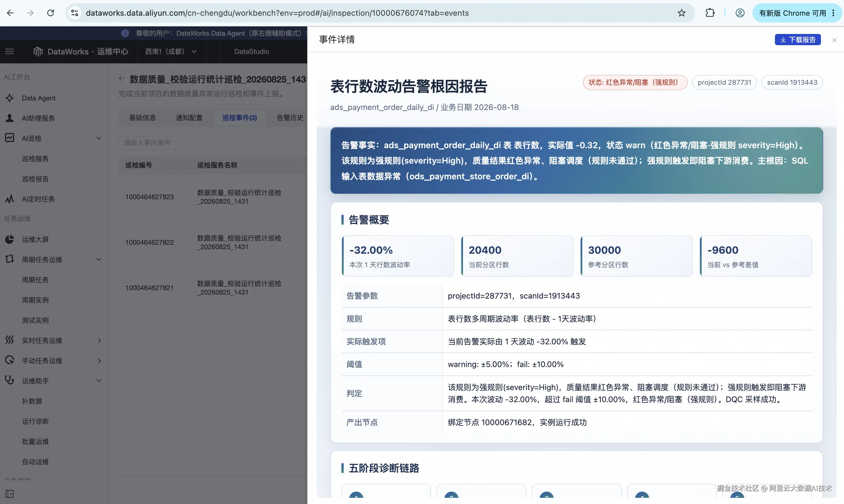This screenshot has height=504, width=844.
Task: Open AI定时任务 in the sidebar
Action: [38, 199]
